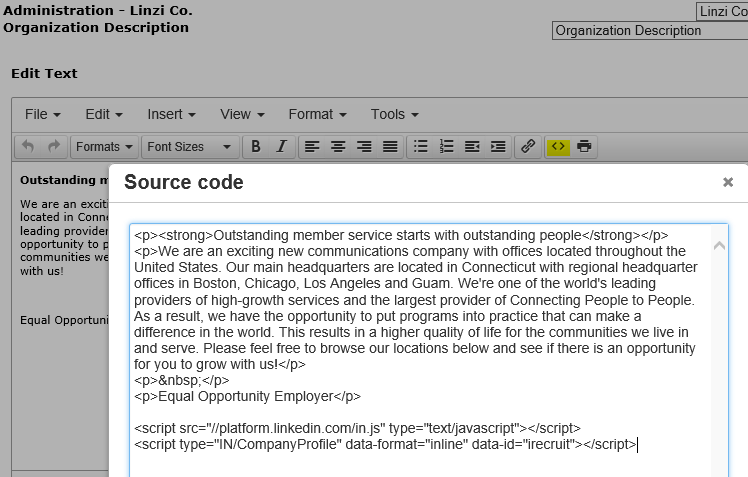
Task: Click 'Equal Opportuni' text in background editor
Action: pyautogui.click(x=64, y=320)
